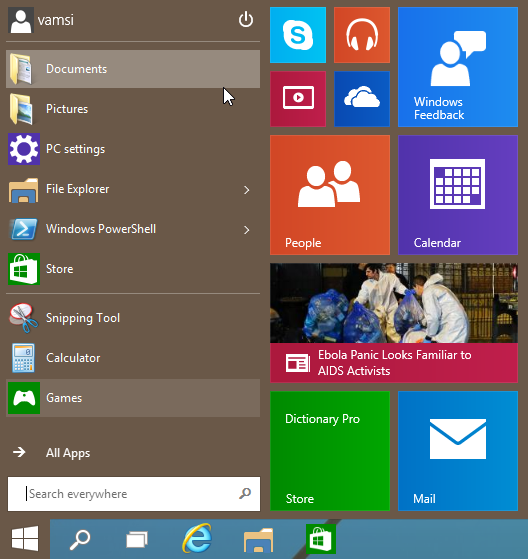The height and width of the screenshot is (559, 528).
Task: Open the Video player tile
Action: [x=298, y=99]
